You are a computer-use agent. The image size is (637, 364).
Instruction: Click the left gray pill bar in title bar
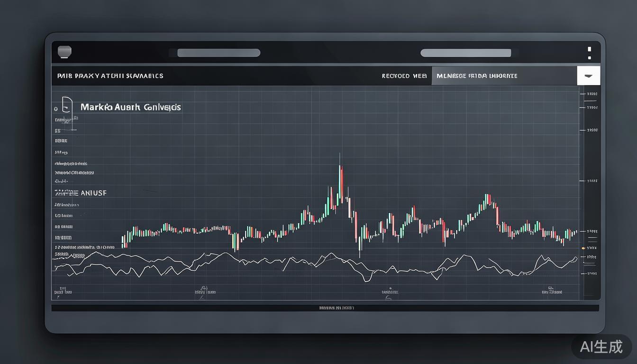pos(218,53)
